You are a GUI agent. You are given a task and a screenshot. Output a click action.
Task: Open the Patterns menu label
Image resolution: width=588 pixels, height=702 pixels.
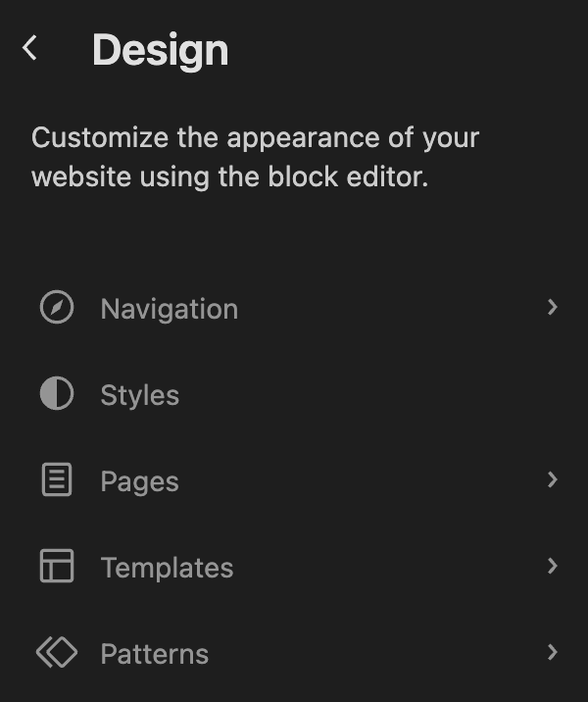pos(154,654)
